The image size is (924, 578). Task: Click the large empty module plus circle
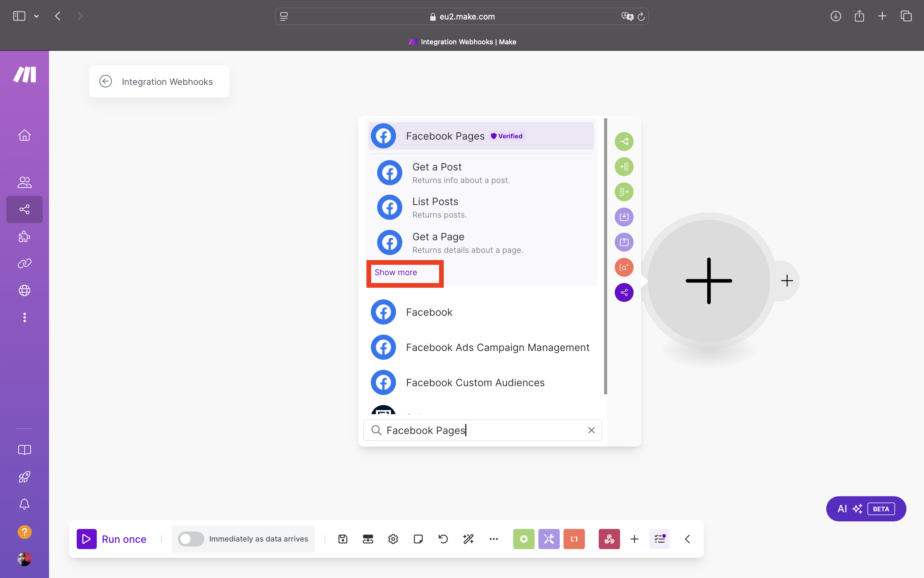709,281
